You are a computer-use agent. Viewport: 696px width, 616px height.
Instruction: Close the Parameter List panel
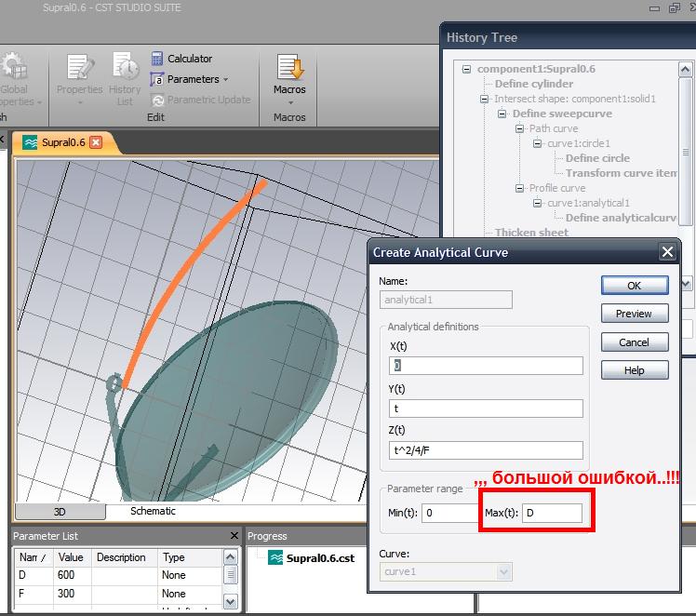coord(234,536)
